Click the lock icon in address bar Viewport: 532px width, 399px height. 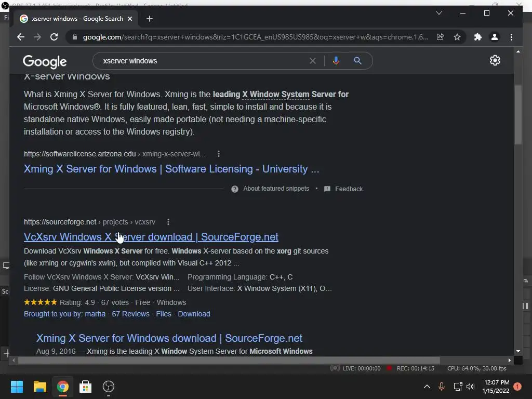tap(75, 37)
